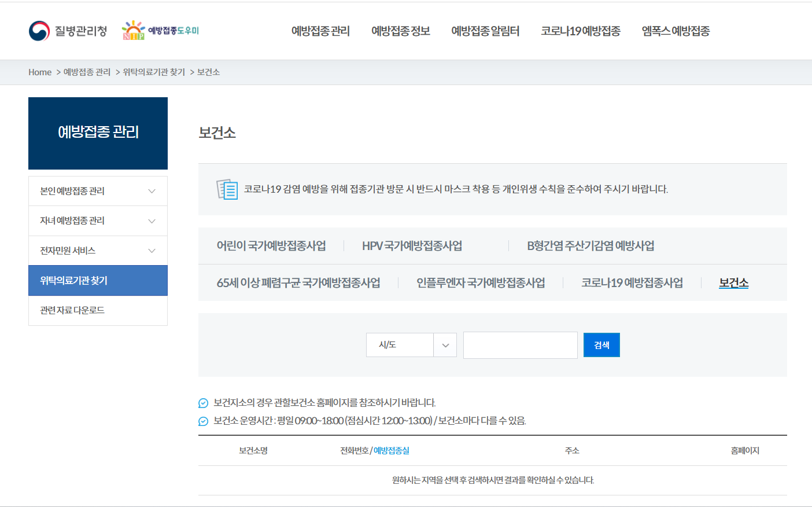Viewport: 812px width, 507px height.
Task: Click the 보건소명 column header
Action: tap(253, 451)
